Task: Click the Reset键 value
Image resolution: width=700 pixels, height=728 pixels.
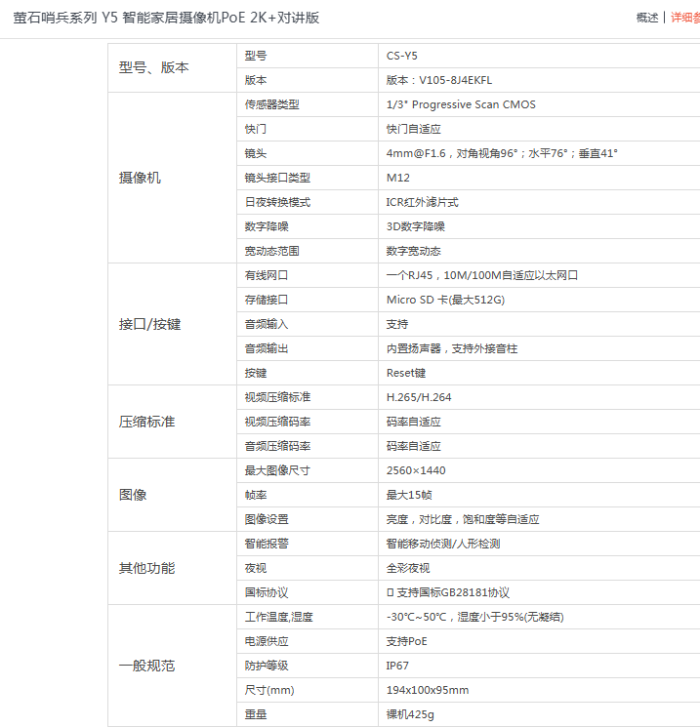Action: pos(406,373)
